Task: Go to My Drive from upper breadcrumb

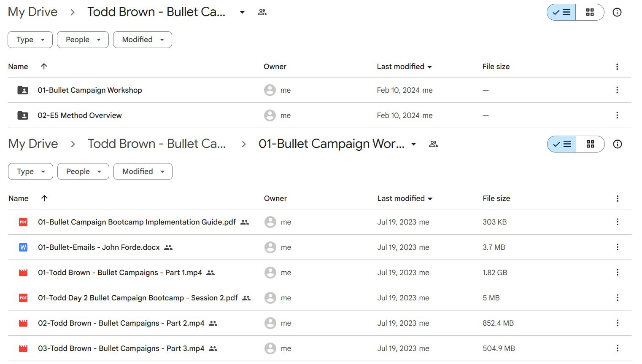Action: click(33, 12)
